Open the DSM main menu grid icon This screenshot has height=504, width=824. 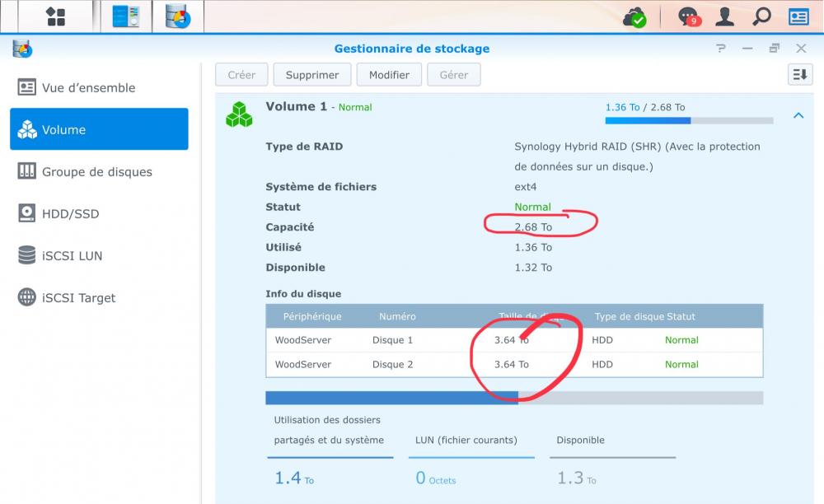[56, 16]
